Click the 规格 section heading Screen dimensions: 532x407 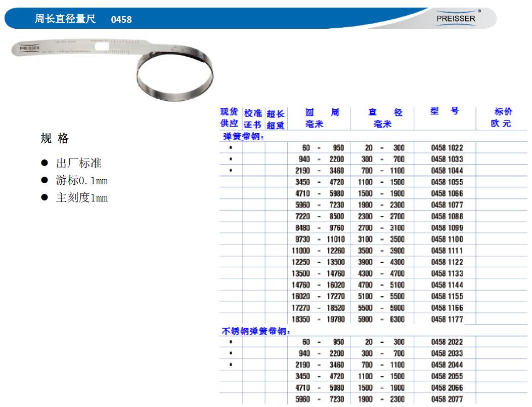tap(54, 139)
